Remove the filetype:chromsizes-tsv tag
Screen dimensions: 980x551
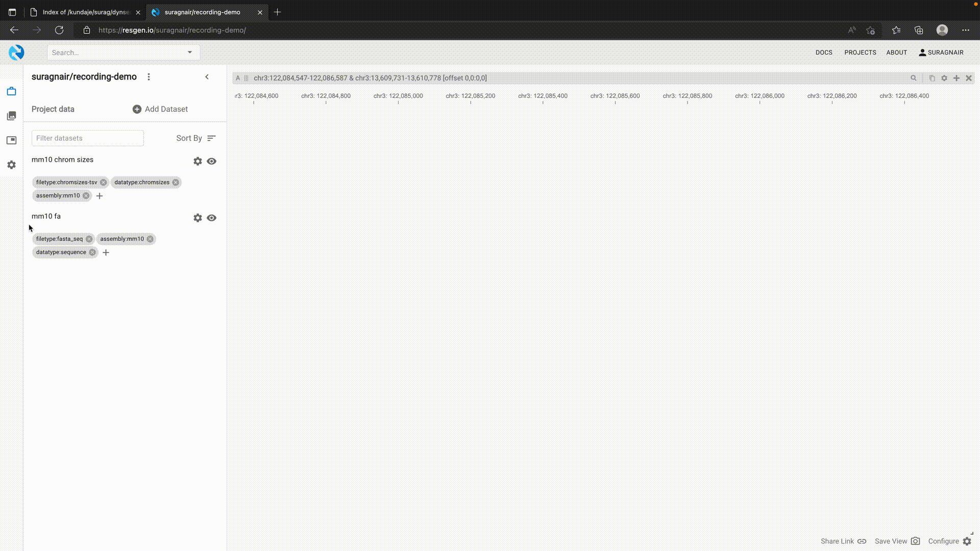pos(104,182)
